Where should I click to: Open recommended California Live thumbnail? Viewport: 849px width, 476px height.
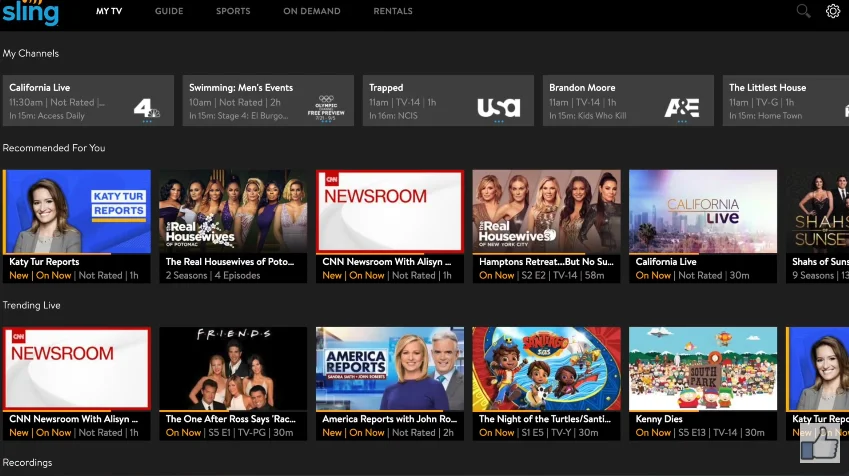pyautogui.click(x=703, y=211)
